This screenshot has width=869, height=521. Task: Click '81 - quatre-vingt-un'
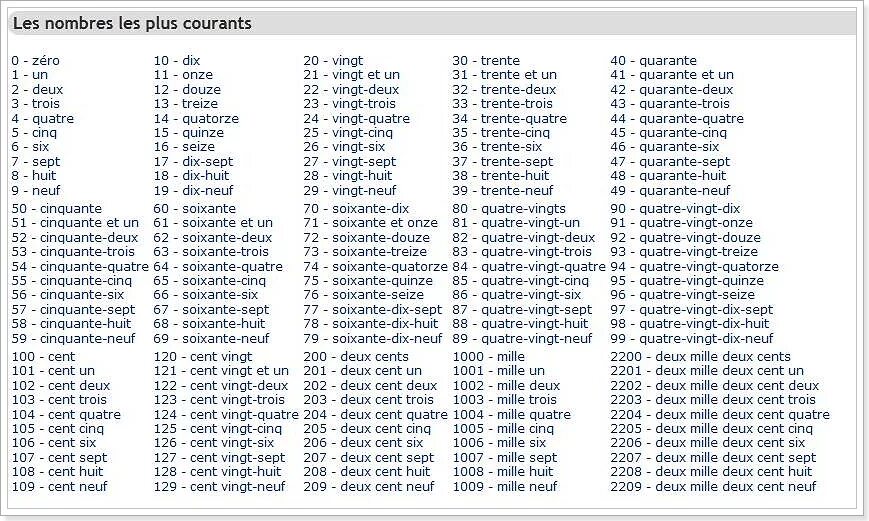(x=516, y=223)
